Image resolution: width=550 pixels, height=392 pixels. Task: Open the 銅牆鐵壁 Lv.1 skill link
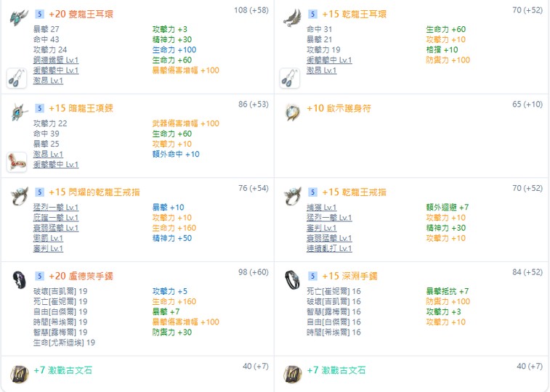(x=56, y=60)
